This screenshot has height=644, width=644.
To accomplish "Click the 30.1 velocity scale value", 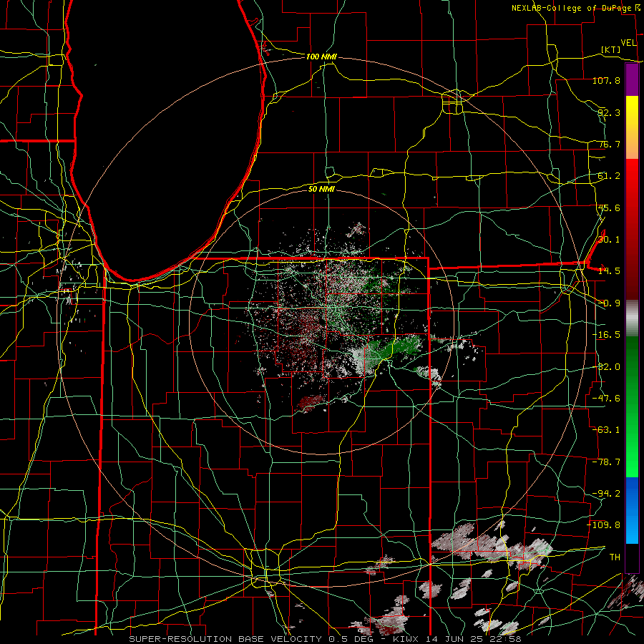I will click(x=609, y=240).
